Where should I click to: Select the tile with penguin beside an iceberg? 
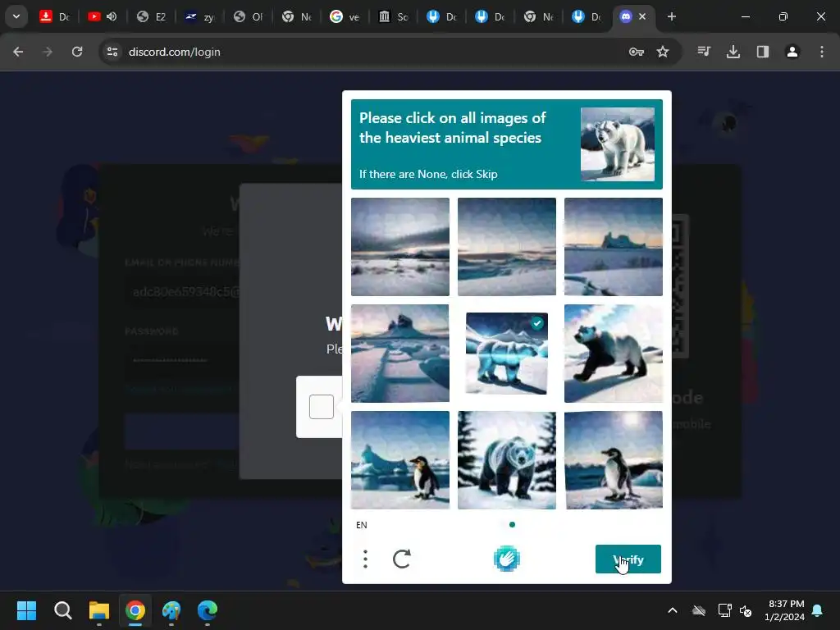point(400,460)
